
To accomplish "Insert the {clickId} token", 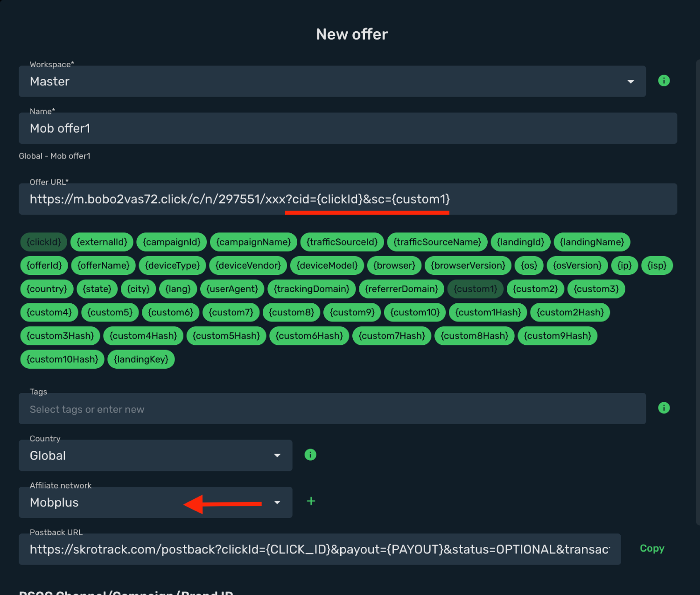I will (x=44, y=242).
